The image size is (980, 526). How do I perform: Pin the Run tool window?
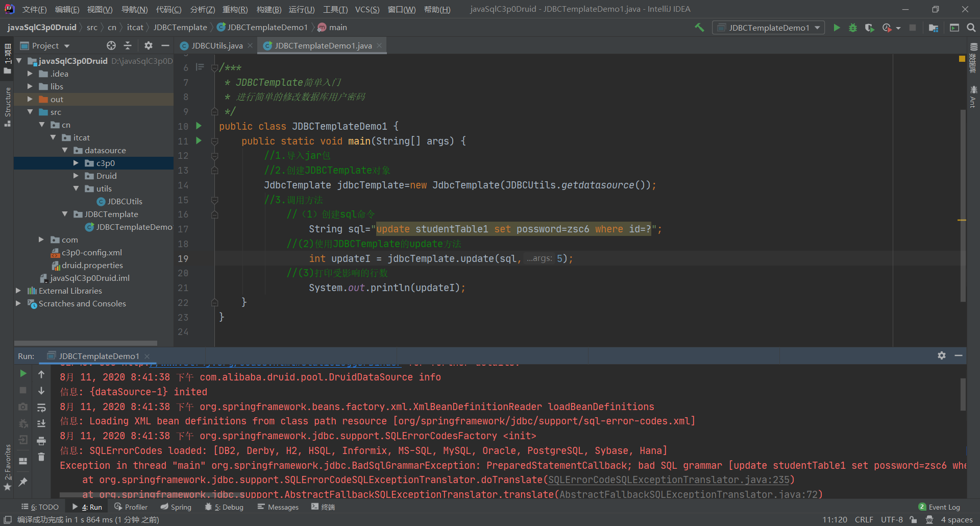click(x=23, y=482)
